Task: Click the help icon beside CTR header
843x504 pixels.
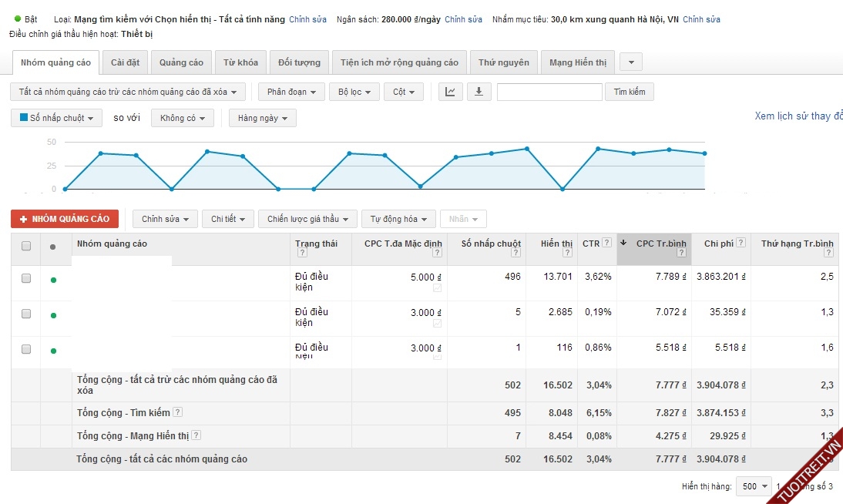Action: click(606, 244)
